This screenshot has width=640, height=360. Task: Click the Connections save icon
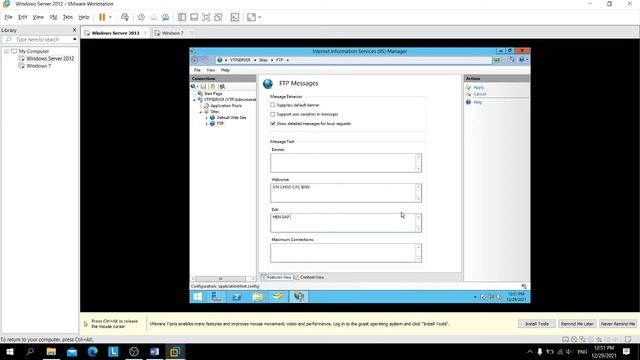(203, 87)
